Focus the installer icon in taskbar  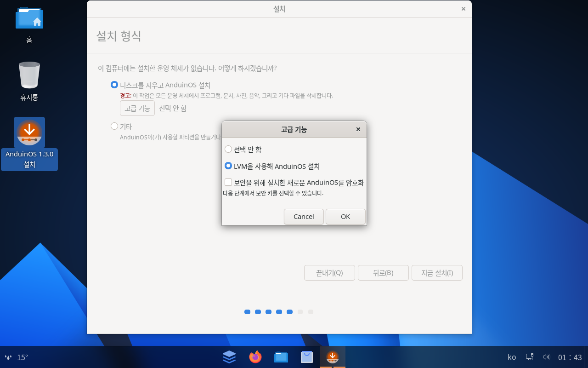(333, 357)
